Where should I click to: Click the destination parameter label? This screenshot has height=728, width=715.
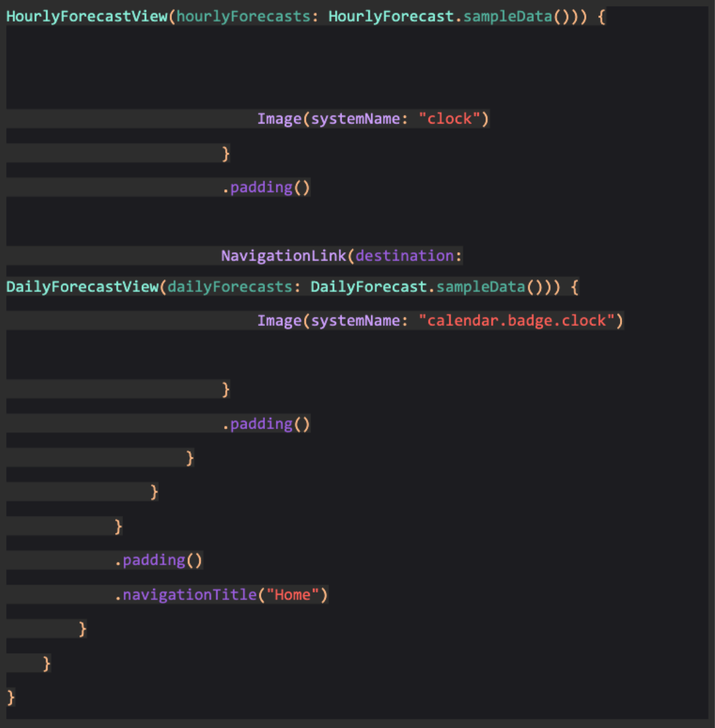(405, 256)
